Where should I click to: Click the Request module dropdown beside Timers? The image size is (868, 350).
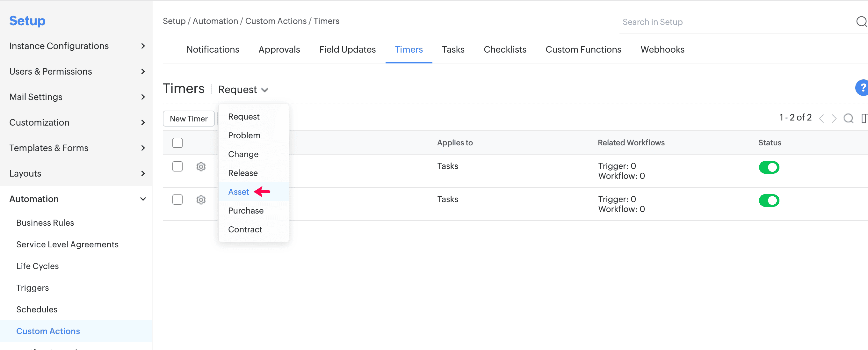[242, 90]
